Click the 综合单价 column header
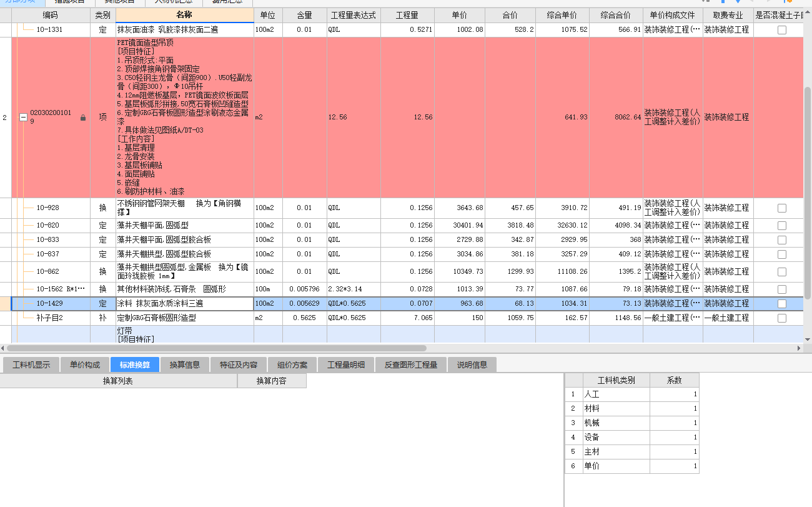Viewport: 812px width, 507px height. pos(562,15)
